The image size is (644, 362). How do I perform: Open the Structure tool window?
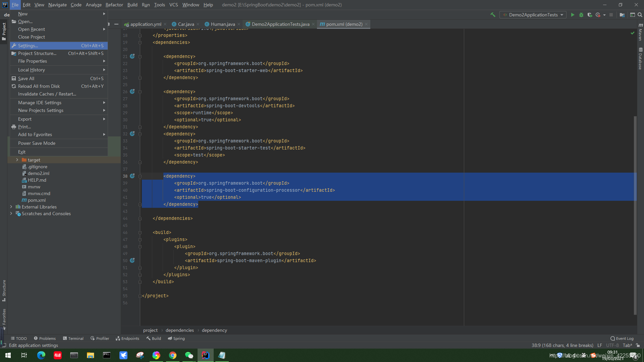(4, 290)
